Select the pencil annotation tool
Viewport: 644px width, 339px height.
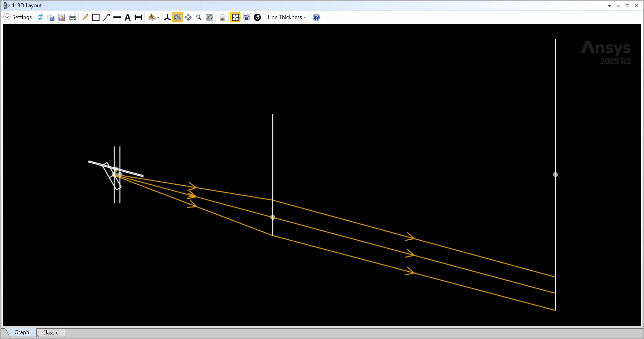coord(85,17)
